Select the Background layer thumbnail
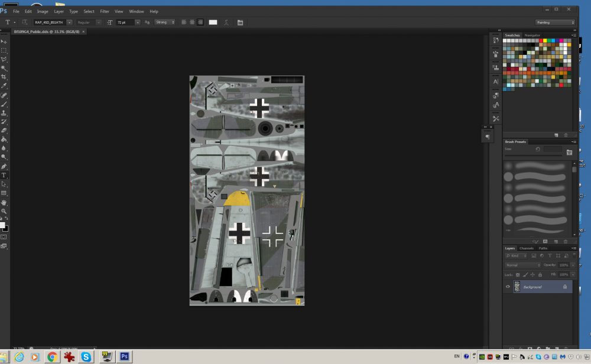This screenshot has width=591, height=364. pyautogui.click(x=517, y=287)
